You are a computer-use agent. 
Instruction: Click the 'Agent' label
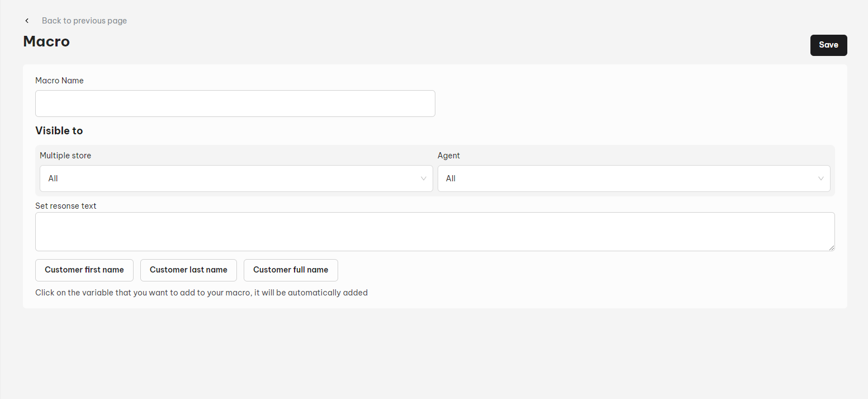449,156
